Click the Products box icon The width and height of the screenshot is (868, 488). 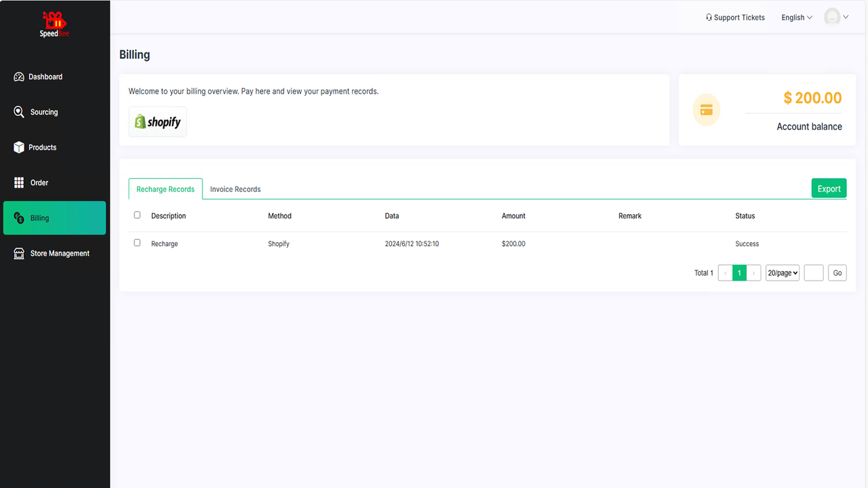[x=19, y=147]
